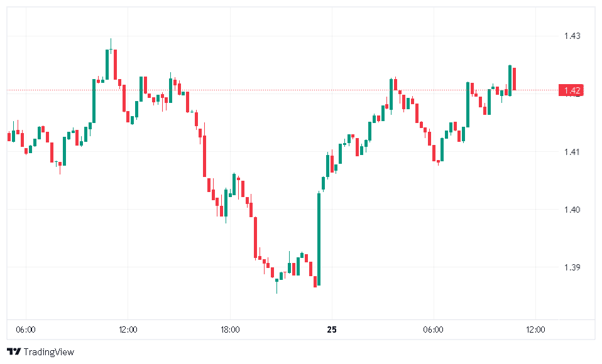
Task: Select the 1.39 price scale label
Action: [x=572, y=267]
